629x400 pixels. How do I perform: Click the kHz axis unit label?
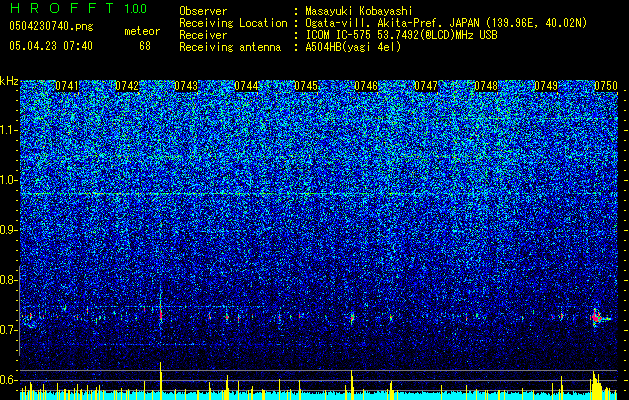9,81
